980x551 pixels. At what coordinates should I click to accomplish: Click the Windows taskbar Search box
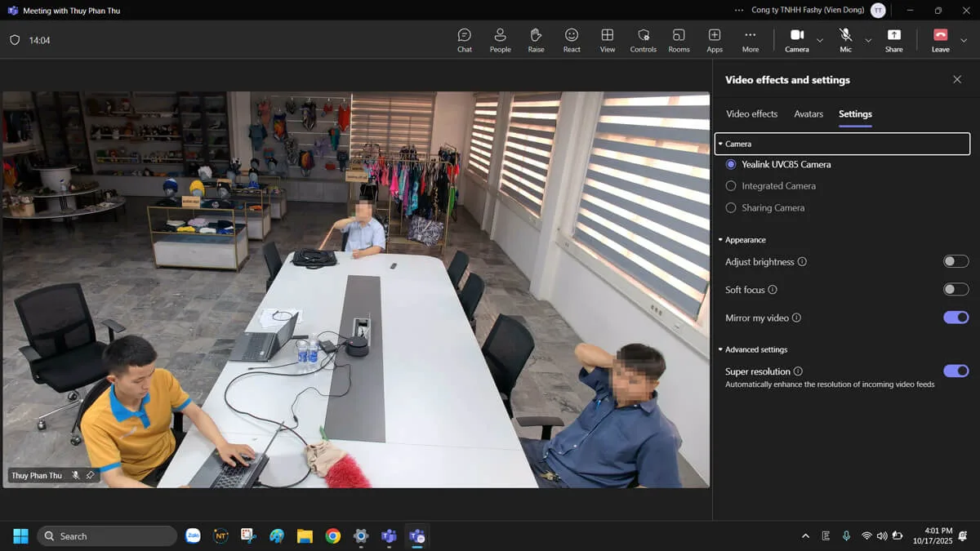tap(107, 536)
